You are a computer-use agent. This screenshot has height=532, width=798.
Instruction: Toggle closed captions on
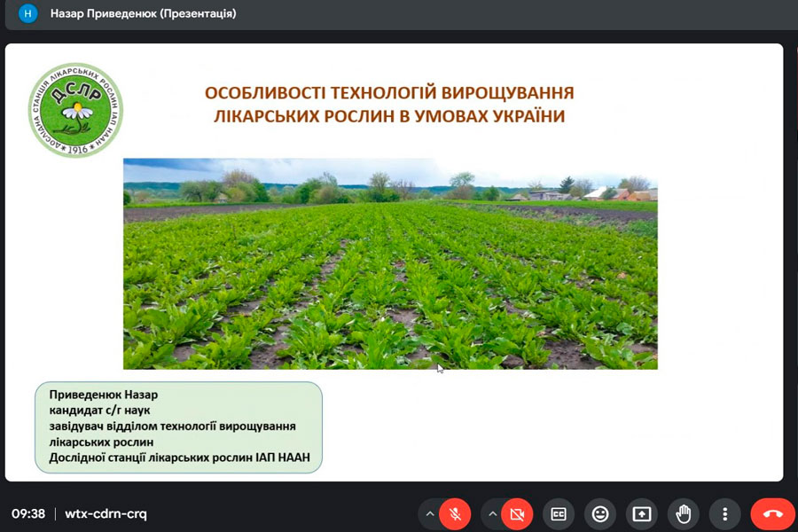[x=559, y=514]
